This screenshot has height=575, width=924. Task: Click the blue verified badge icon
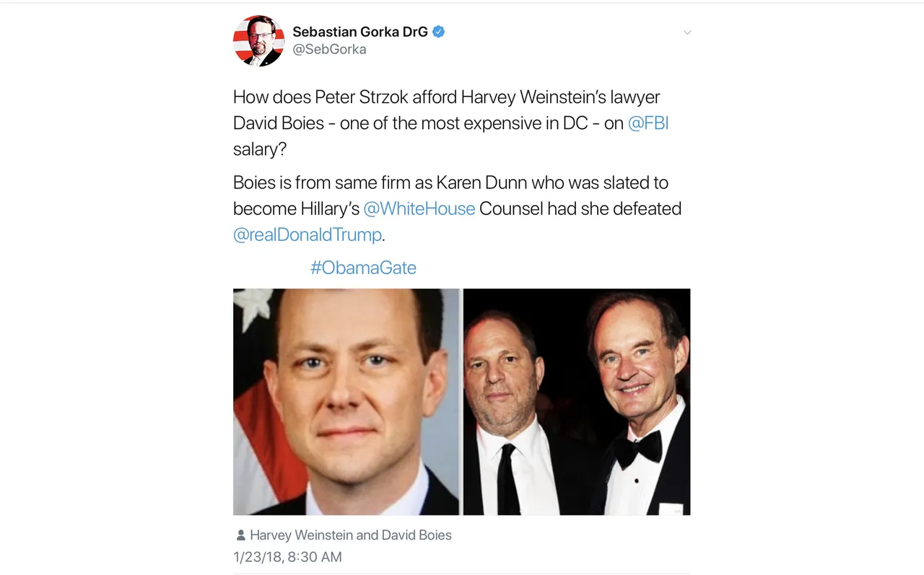(438, 32)
